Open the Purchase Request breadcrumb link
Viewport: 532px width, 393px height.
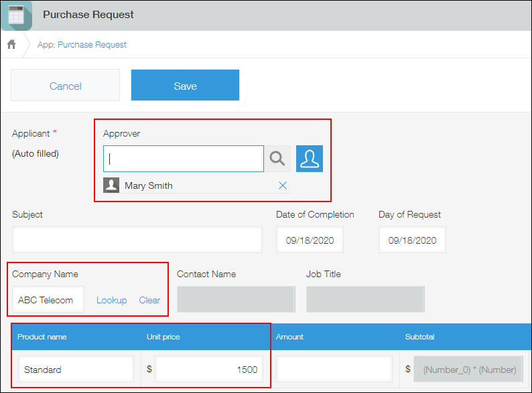click(92, 45)
